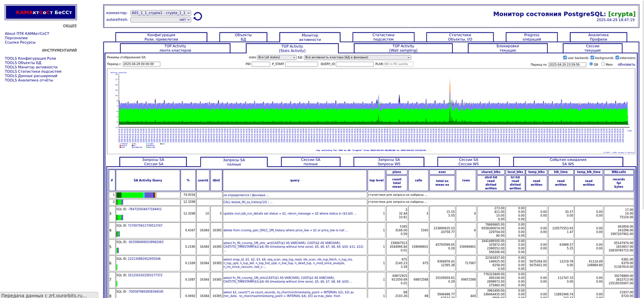
Task: Open TOOLS Конфигурация Роли sidebar link
Action: (x=30, y=58)
